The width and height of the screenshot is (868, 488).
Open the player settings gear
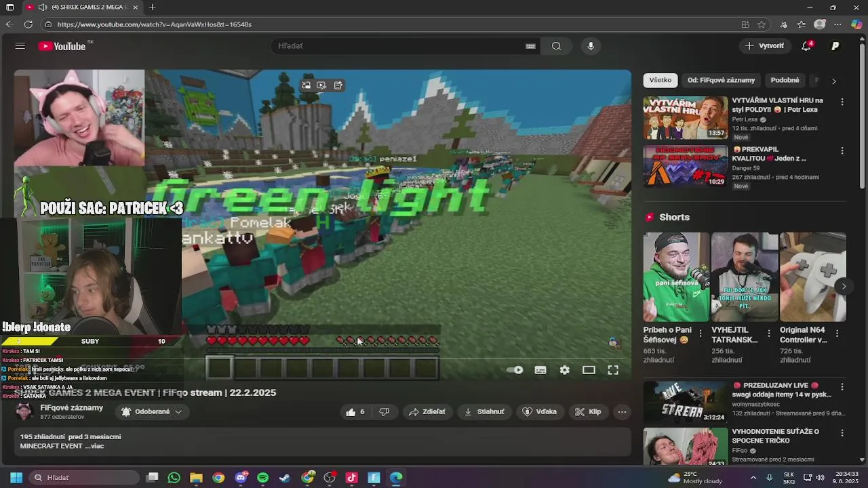(564, 370)
